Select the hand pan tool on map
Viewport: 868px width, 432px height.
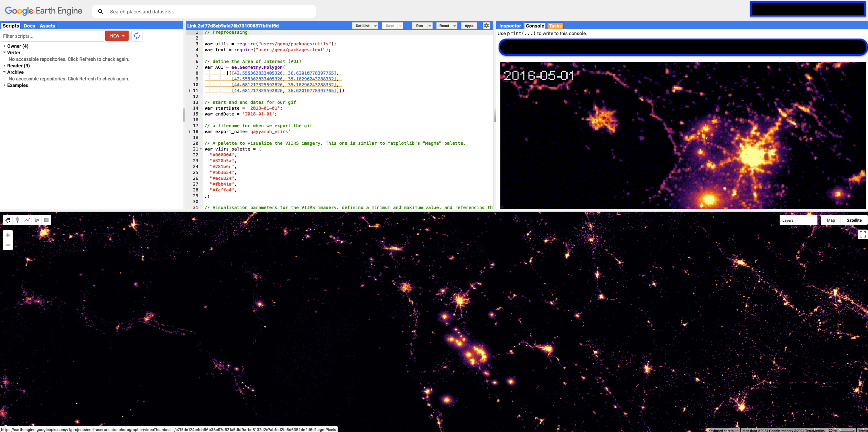[x=8, y=220]
